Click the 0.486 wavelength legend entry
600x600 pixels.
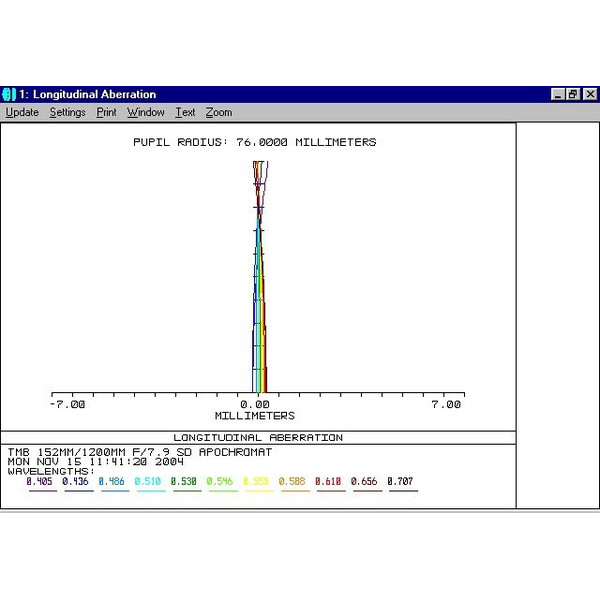(112, 482)
